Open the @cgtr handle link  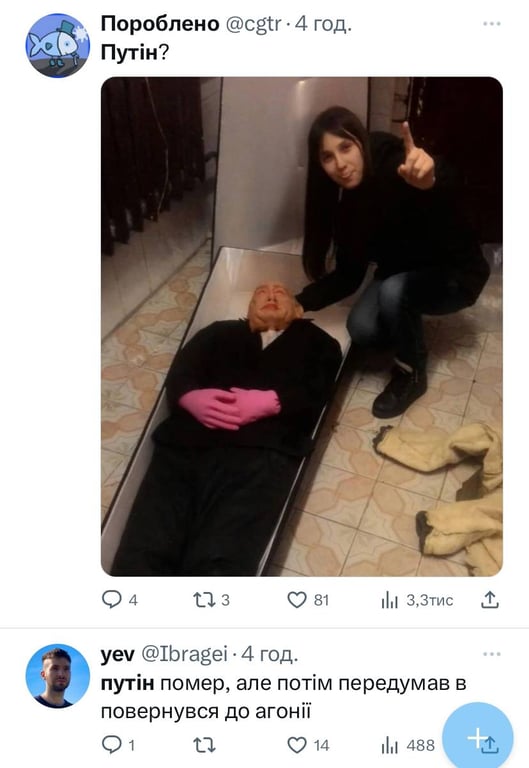(x=253, y=24)
